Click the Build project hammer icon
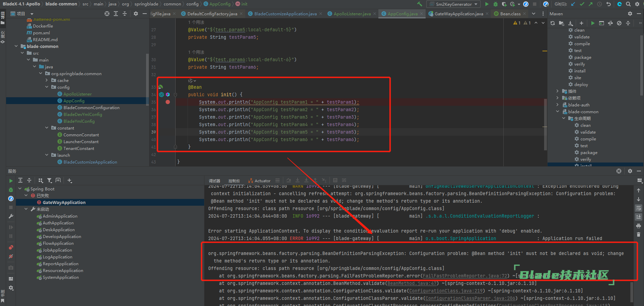The height and width of the screenshot is (306, 644). tap(420, 4)
